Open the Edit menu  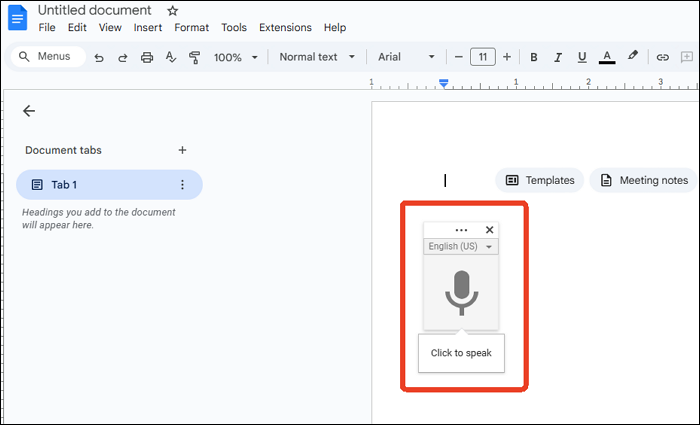click(x=77, y=28)
